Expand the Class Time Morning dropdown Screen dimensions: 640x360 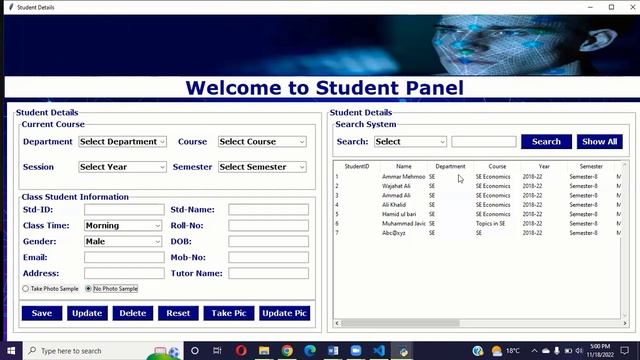pyautogui.click(x=123, y=225)
